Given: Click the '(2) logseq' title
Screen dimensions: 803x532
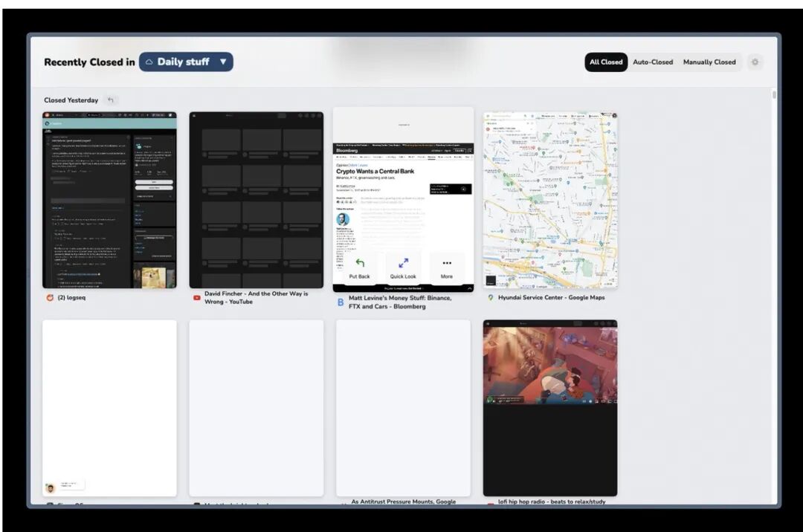Looking at the screenshot, I should click(x=71, y=298).
